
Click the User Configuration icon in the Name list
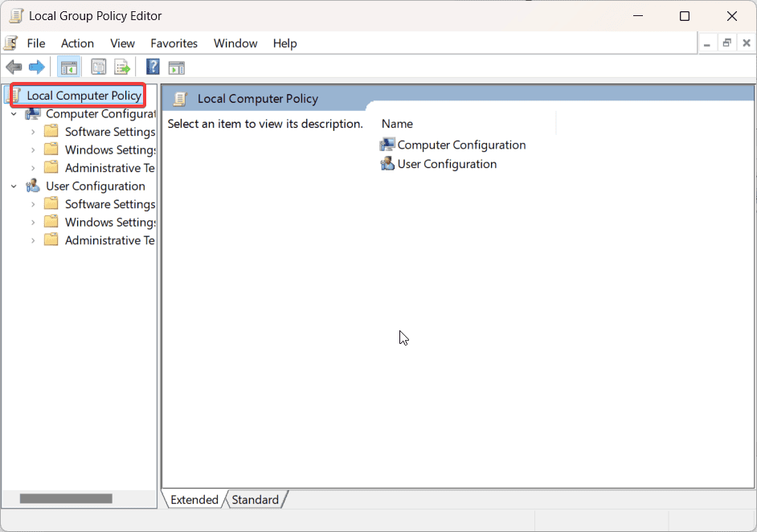click(387, 164)
